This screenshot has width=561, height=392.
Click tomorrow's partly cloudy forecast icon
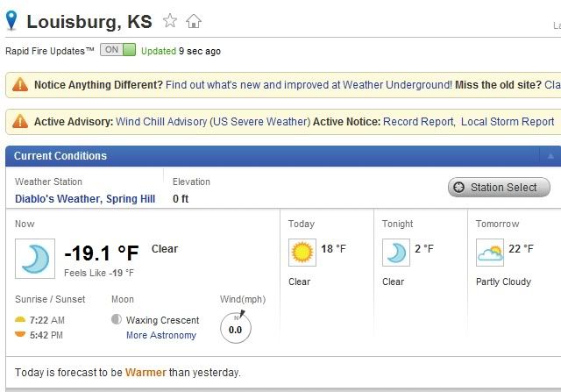coord(490,253)
